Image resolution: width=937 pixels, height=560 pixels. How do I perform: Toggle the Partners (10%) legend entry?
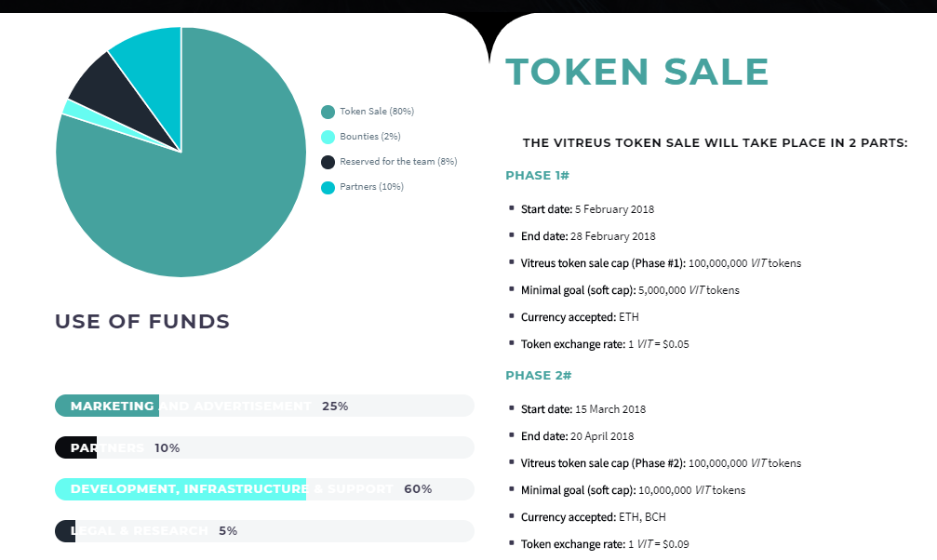363,187
